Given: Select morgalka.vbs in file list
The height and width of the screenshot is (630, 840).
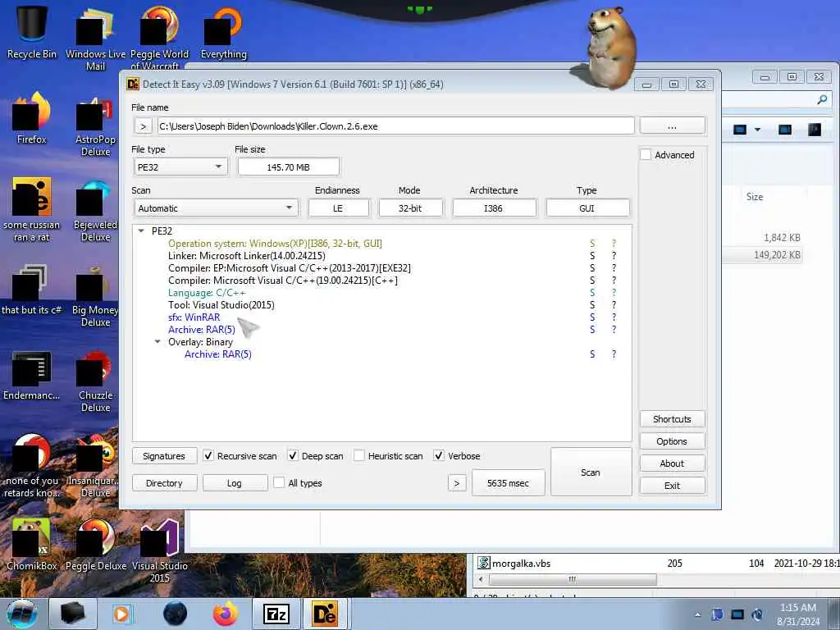Looking at the screenshot, I should coord(521,563).
